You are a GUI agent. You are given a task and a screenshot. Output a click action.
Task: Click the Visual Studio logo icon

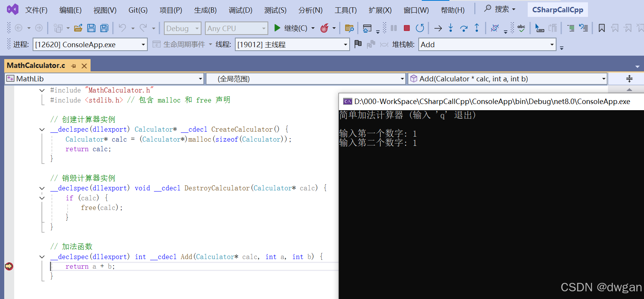coord(13,9)
